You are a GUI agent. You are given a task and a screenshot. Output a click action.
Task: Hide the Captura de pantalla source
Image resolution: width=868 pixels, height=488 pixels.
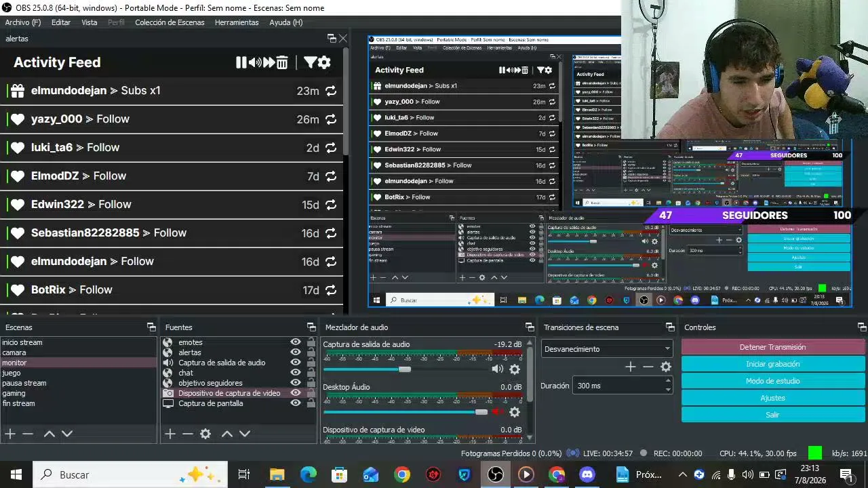[296, 403]
